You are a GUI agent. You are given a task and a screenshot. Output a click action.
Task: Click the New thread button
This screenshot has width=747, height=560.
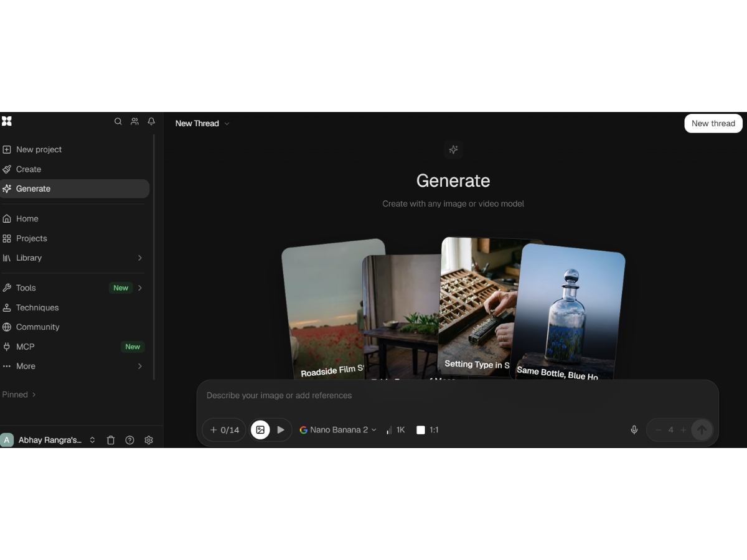(713, 123)
